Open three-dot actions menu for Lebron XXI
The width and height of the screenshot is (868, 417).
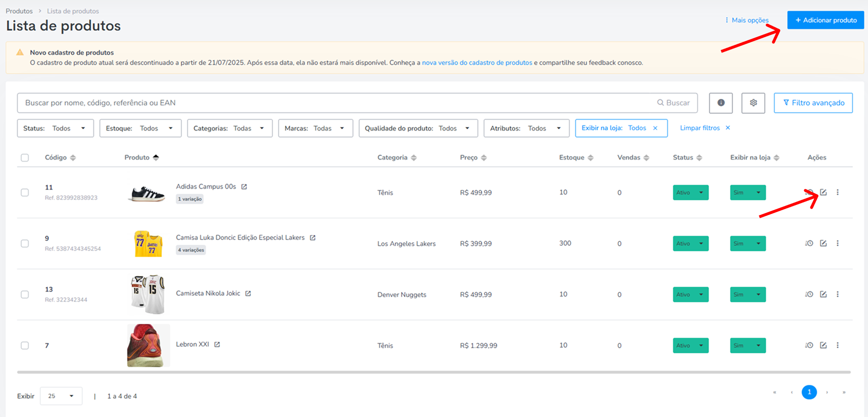coord(837,346)
